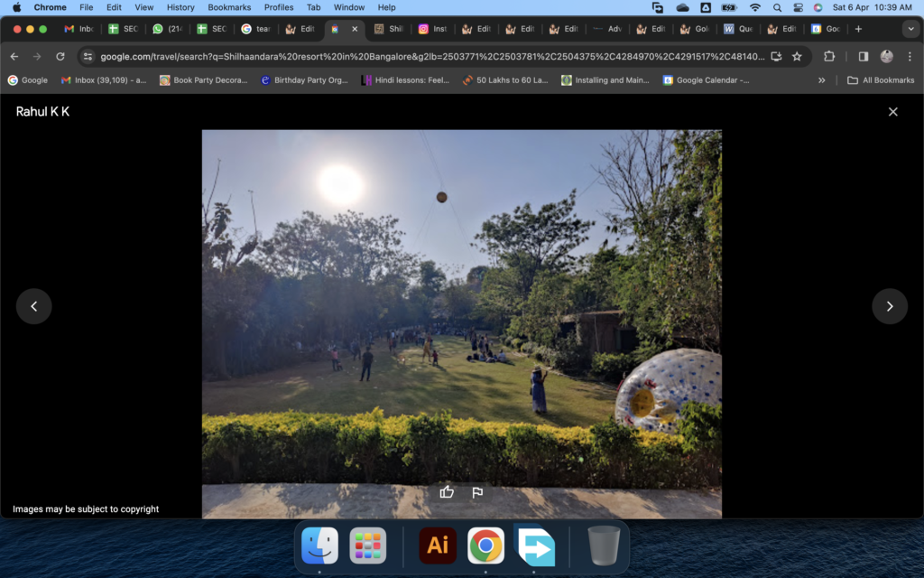Launch Adobe Illustrator from the dock
The image size is (924, 578).
[x=438, y=545]
